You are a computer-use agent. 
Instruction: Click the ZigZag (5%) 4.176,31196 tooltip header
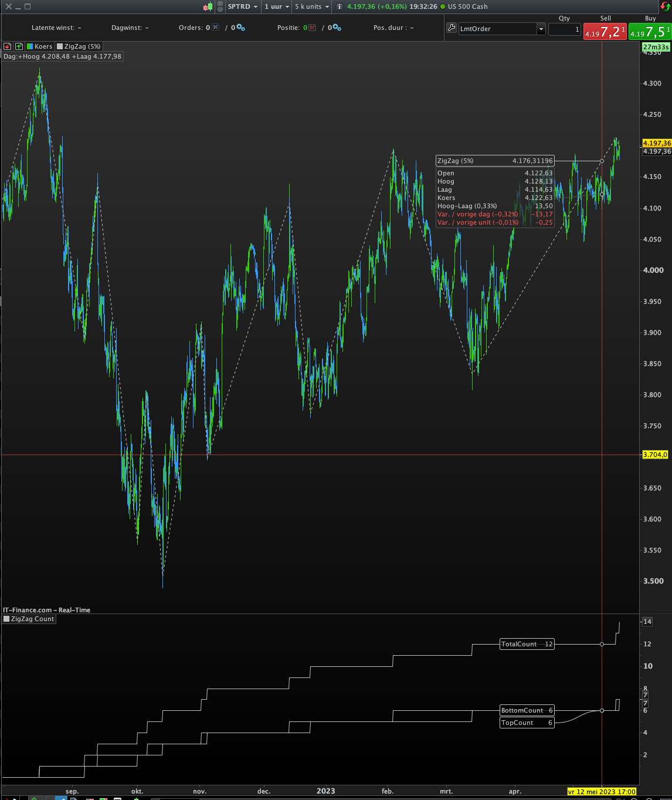[x=495, y=161]
